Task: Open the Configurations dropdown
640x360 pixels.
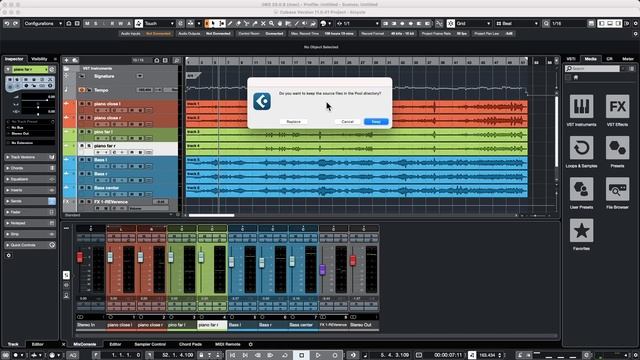Action: pos(43,24)
